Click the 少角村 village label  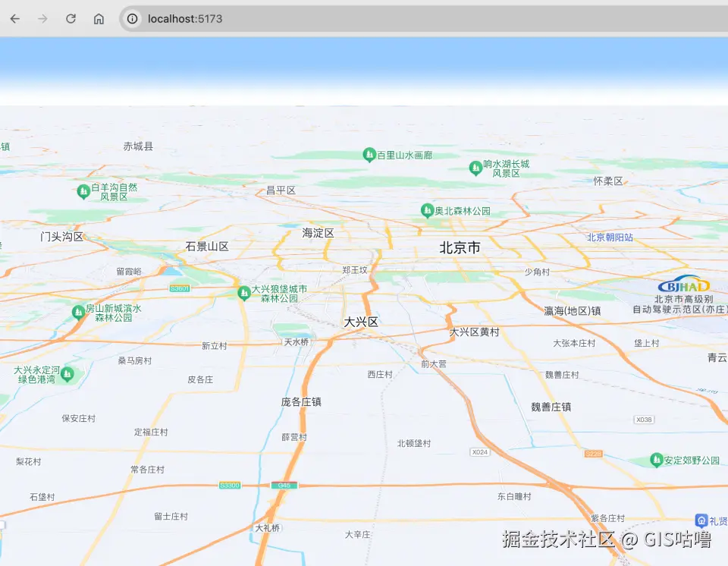click(537, 272)
